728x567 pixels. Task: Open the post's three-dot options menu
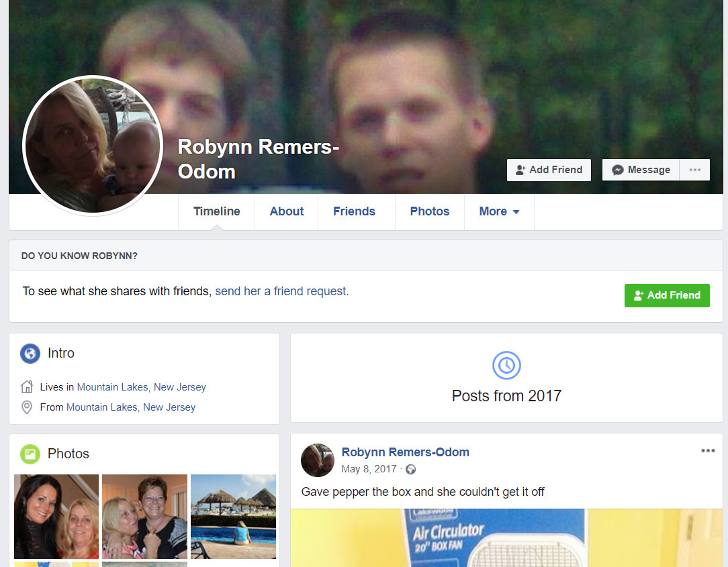(x=708, y=450)
